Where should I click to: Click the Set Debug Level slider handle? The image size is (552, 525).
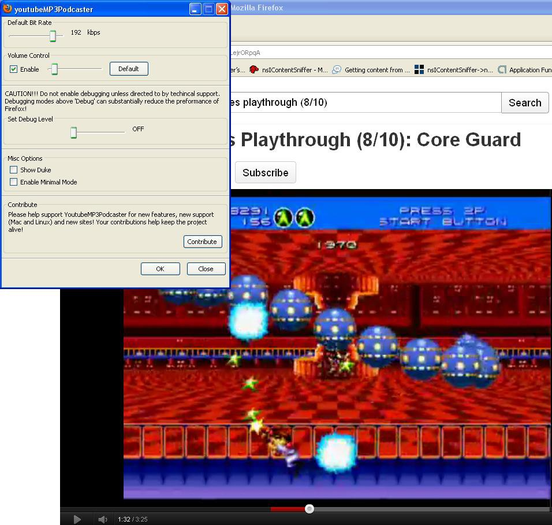pyautogui.click(x=73, y=132)
